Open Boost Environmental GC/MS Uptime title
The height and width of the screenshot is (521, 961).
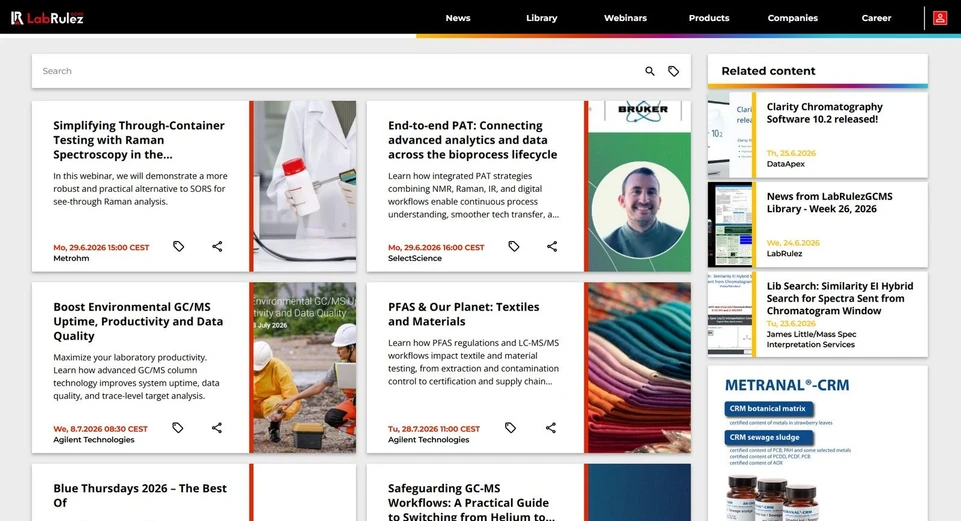(138, 321)
